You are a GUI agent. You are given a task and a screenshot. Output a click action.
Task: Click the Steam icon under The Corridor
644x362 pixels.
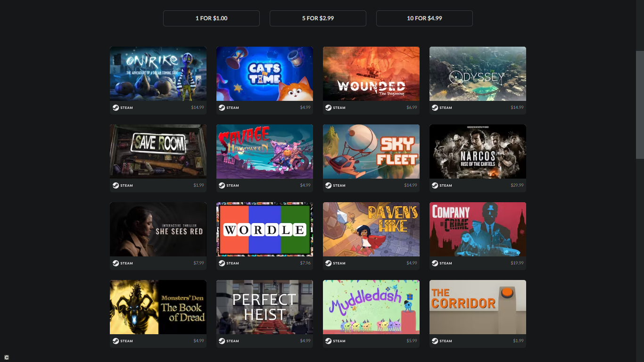click(435, 341)
